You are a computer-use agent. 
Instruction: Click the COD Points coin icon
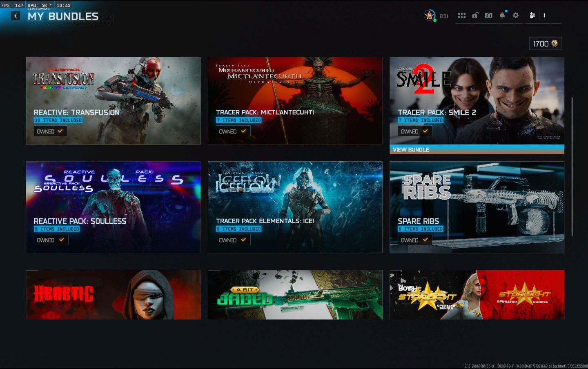(x=555, y=43)
